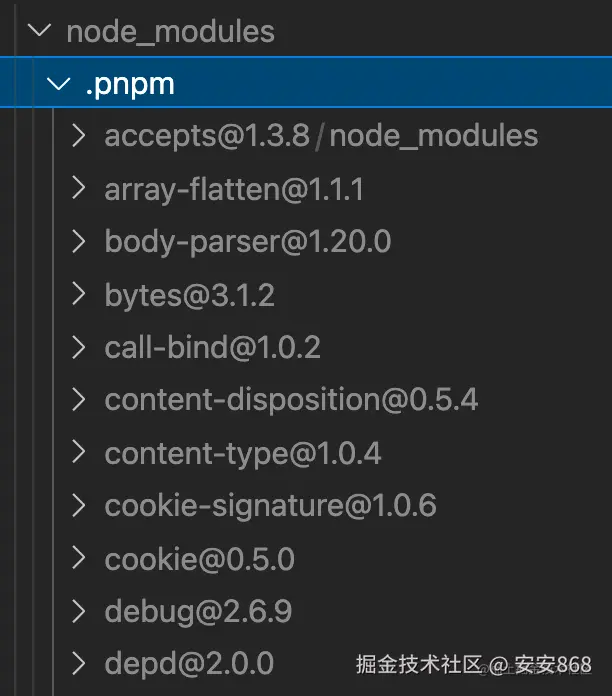Select the node_modules root folder label
This screenshot has width=612, height=696.
170,31
